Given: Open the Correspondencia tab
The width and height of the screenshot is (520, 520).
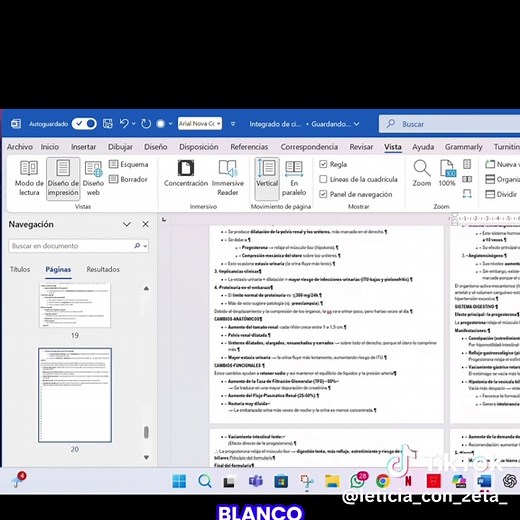Looking at the screenshot, I should click(x=309, y=147).
